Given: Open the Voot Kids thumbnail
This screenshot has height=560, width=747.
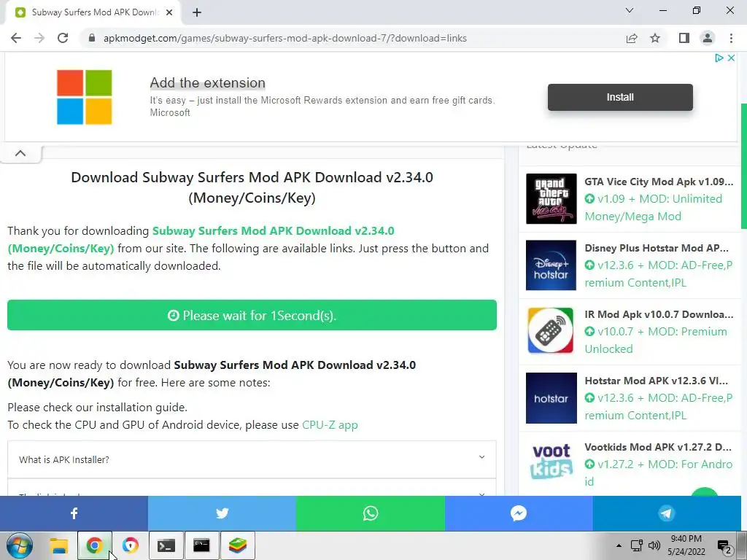Looking at the screenshot, I should coord(551,462).
